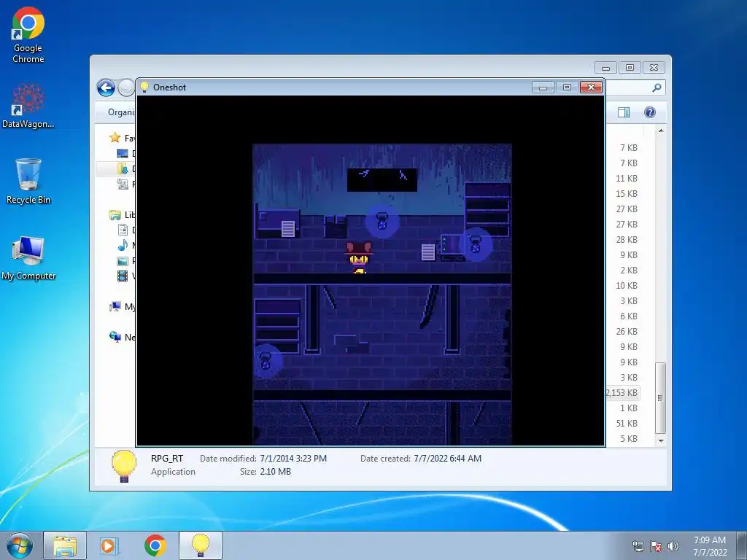Open Chrome from the taskbar
This screenshot has width=747, height=560.
(x=155, y=545)
